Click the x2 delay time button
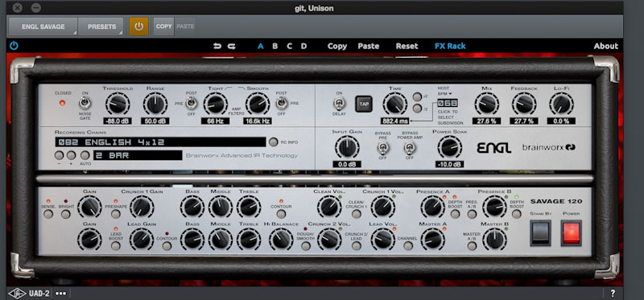The image size is (644, 300). (417, 97)
